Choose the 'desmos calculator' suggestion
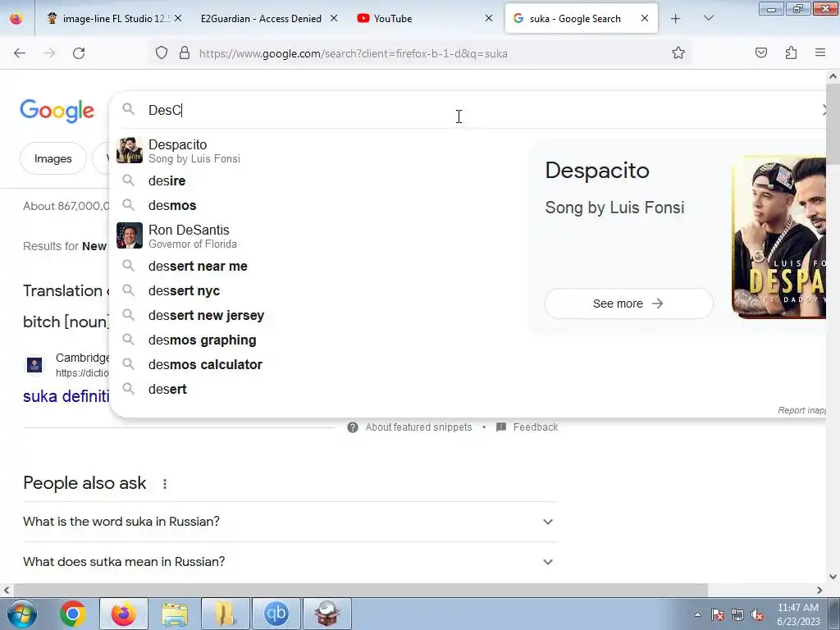 tap(322, 365)
